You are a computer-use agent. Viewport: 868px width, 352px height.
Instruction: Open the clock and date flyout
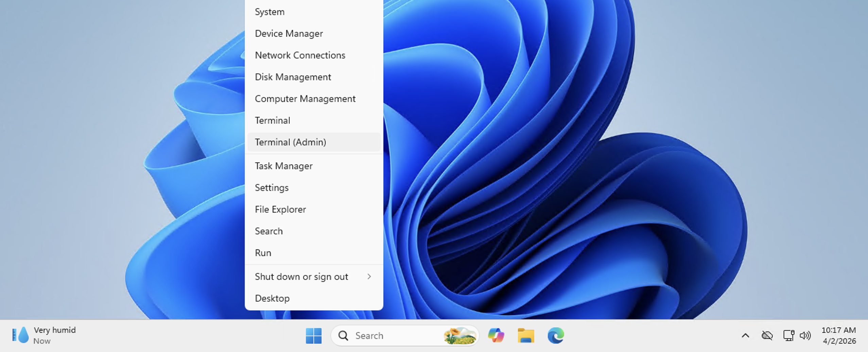pos(839,335)
